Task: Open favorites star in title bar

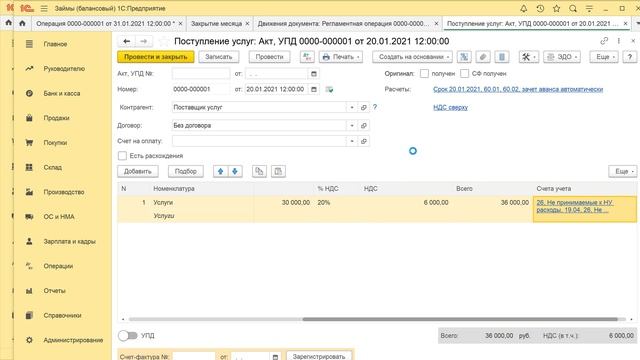Action: (556, 8)
